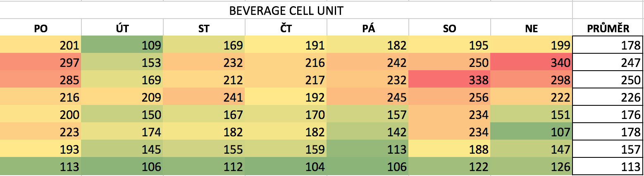Click the ČT header cell
This screenshot has height=176, width=644.
286,29
